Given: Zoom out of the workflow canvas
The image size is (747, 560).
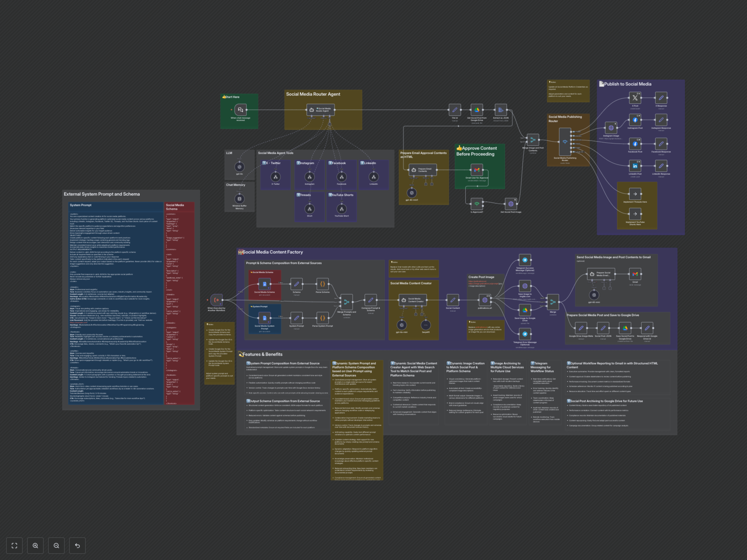Looking at the screenshot, I should (x=56, y=545).
